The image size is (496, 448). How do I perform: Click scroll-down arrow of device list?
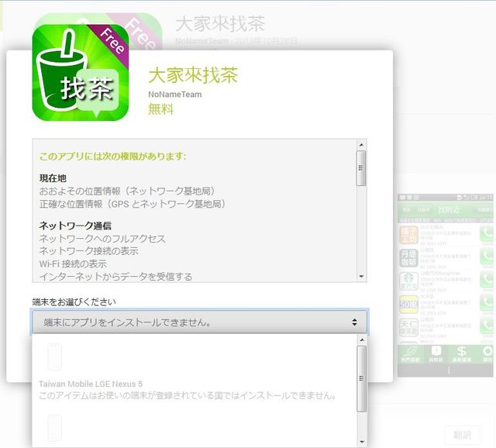click(x=360, y=440)
